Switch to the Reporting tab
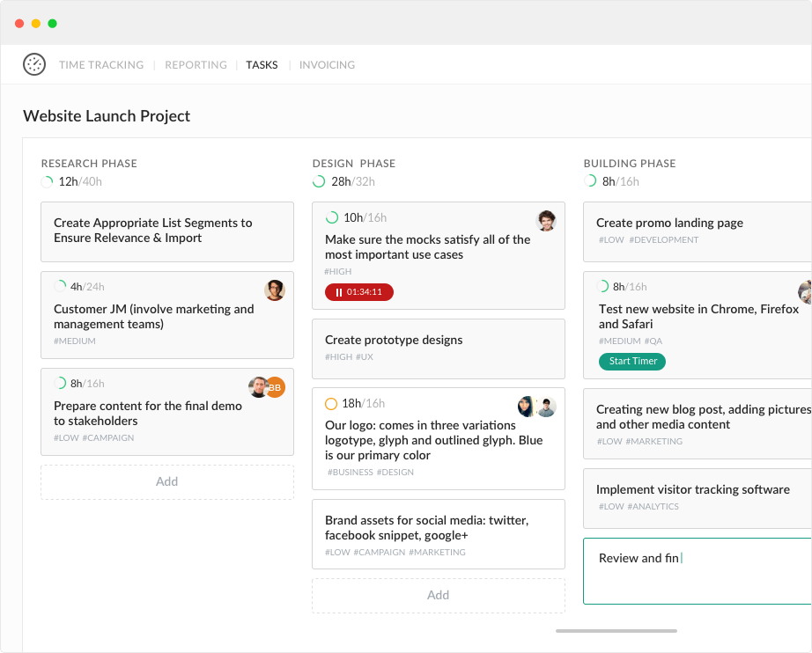 coord(196,64)
